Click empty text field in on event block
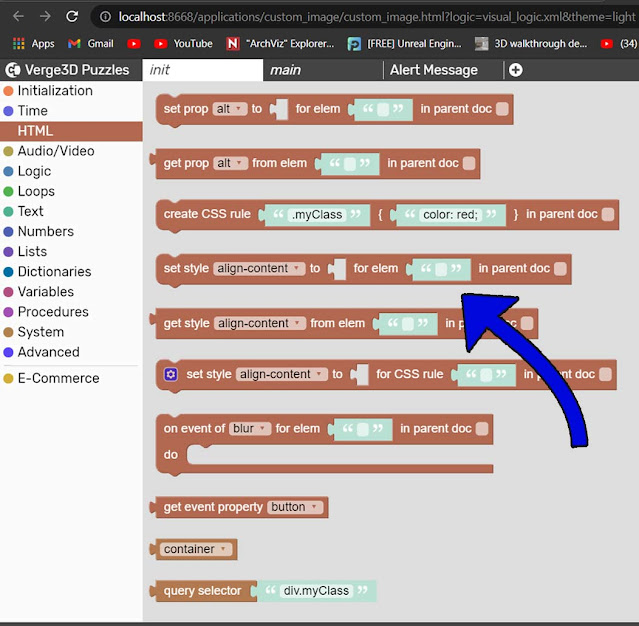This screenshot has width=639, height=626. click(x=363, y=429)
